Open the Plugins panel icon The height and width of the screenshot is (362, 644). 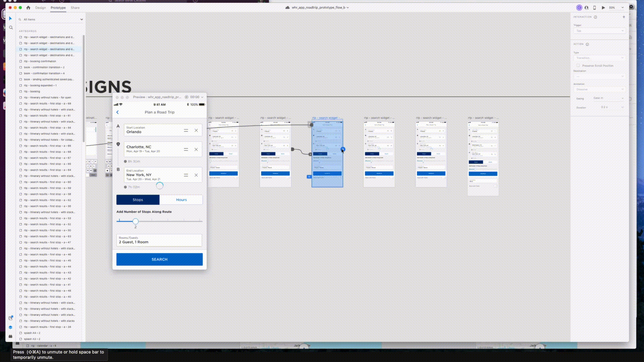click(10, 336)
